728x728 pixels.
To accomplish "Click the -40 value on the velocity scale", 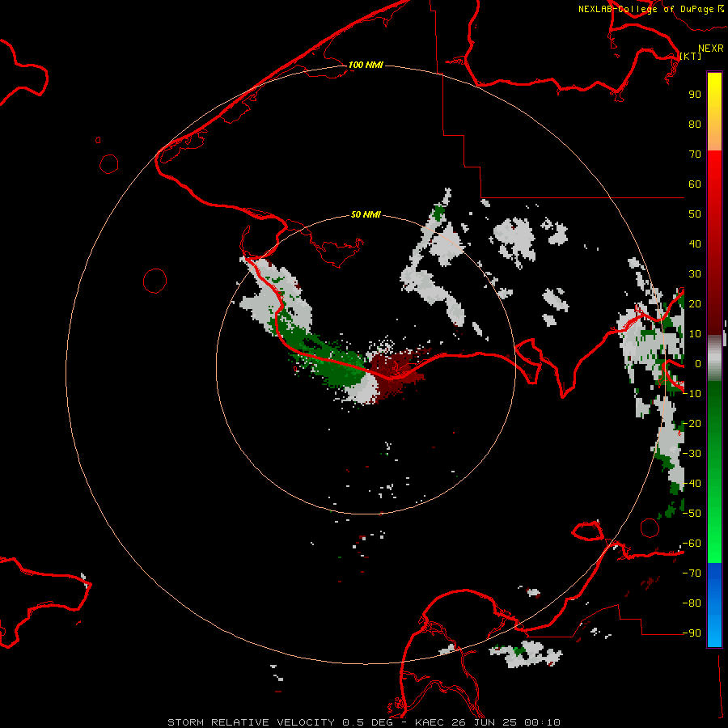I will click(692, 484).
